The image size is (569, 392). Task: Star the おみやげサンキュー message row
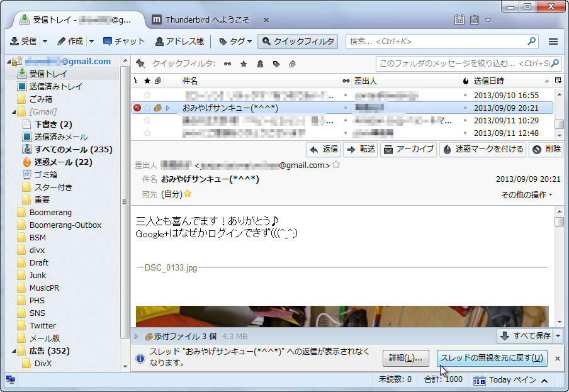click(147, 108)
